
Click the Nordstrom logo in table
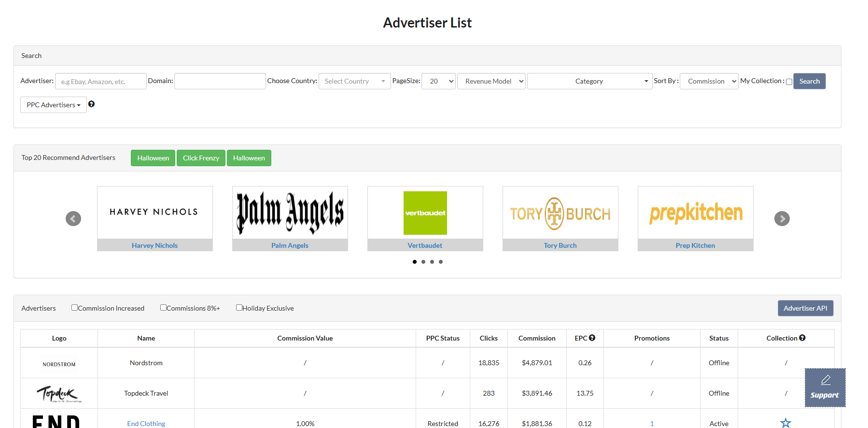point(59,364)
